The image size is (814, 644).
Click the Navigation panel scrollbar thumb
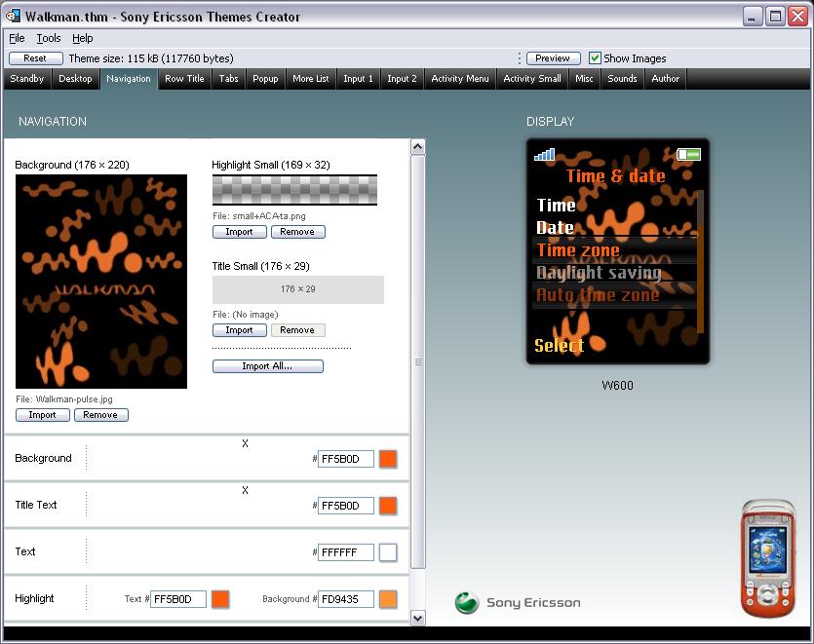tap(418, 361)
